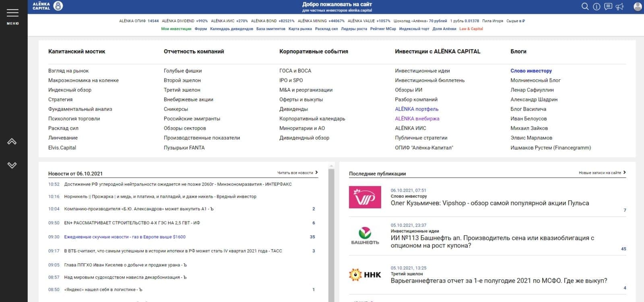
Task: Open 'ALЁNKA внебиржа' link
Action: (417, 119)
